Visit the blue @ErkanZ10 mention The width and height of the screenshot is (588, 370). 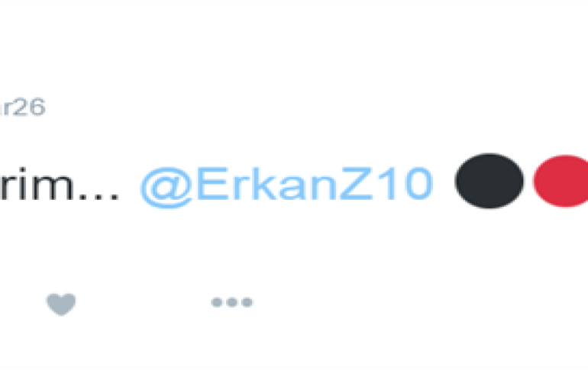pyautogui.click(x=287, y=186)
